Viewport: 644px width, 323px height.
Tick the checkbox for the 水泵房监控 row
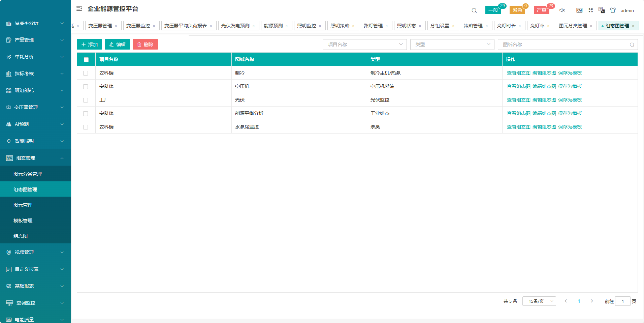click(x=86, y=127)
